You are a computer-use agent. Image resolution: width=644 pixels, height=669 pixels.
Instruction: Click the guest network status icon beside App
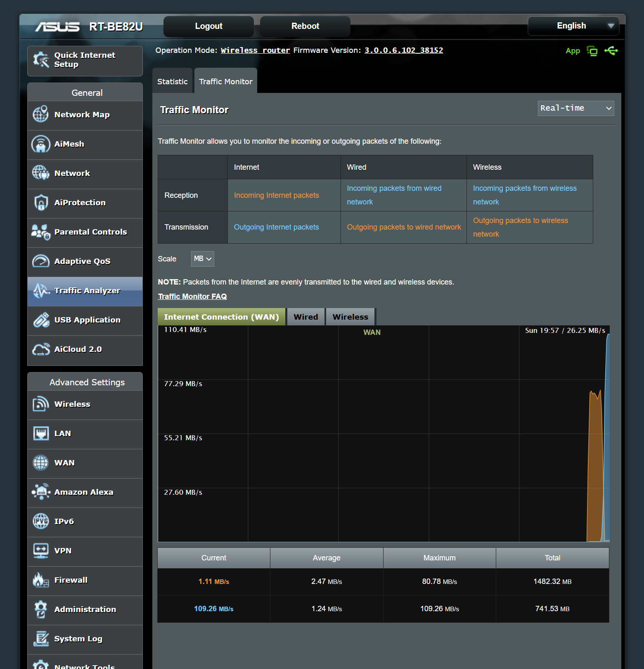tap(592, 51)
